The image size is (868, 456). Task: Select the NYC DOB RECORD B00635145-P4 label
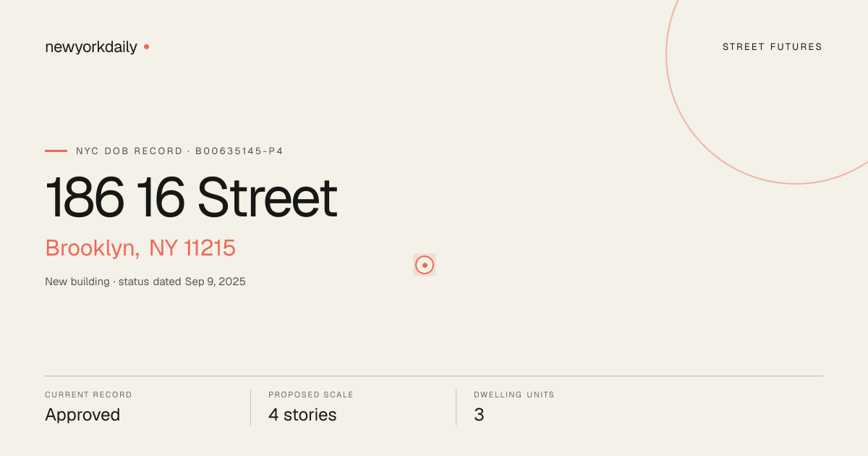(179, 151)
